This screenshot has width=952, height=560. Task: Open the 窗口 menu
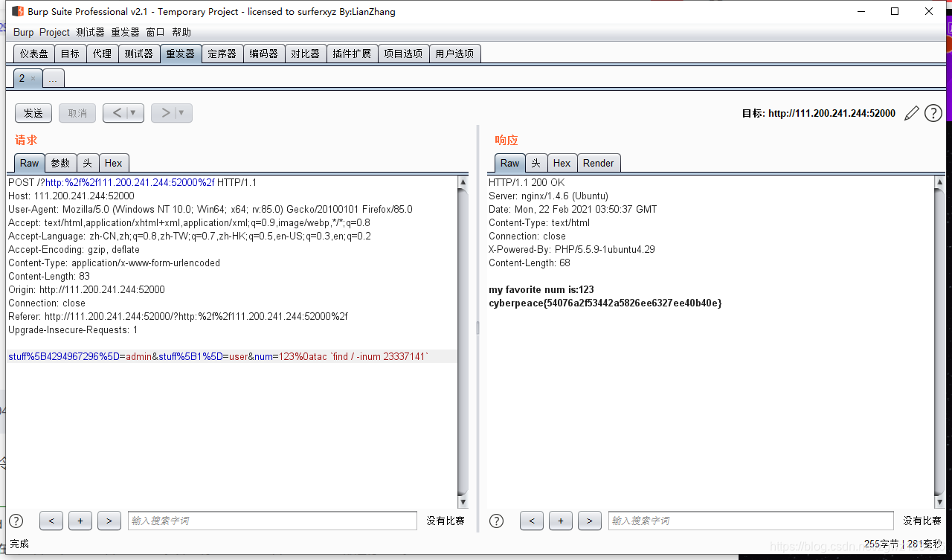point(155,32)
